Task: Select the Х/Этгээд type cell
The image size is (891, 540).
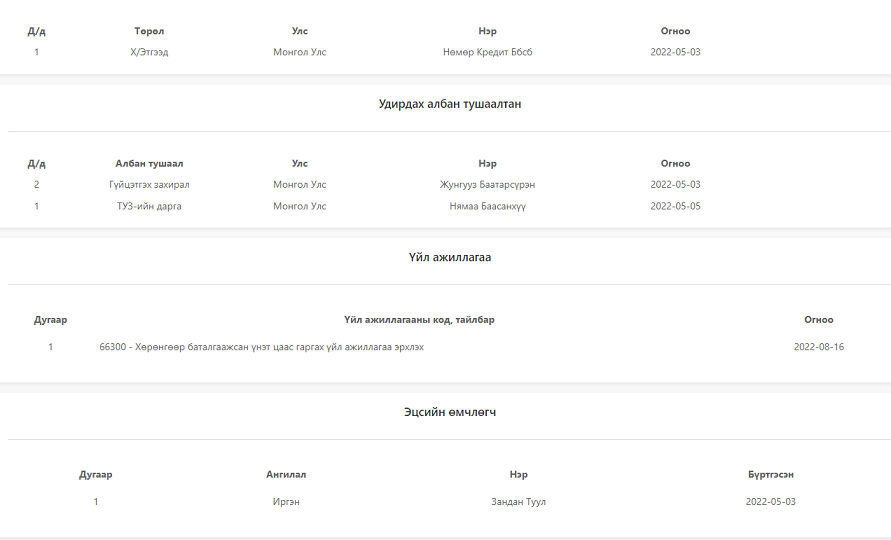Action: click(149, 52)
